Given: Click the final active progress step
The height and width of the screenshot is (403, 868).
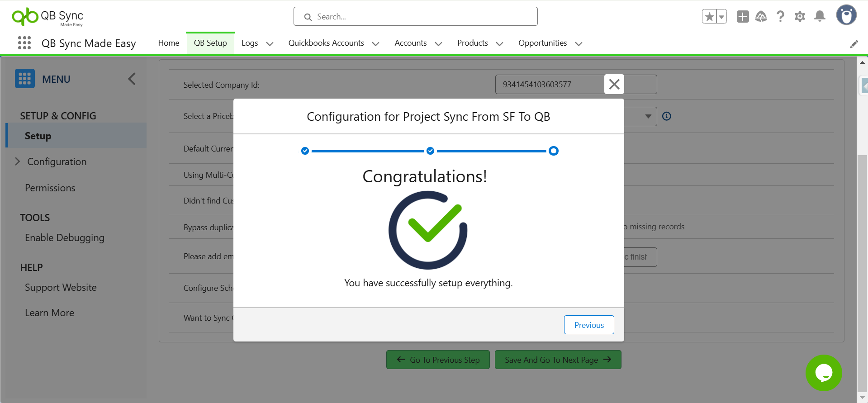Looking at the screenshot, I should 553,151.
